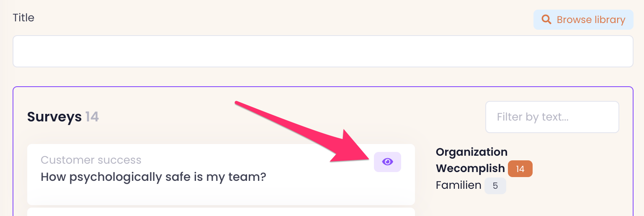Open the Browse library button
644x216 pixels.
tap(583, 20)
